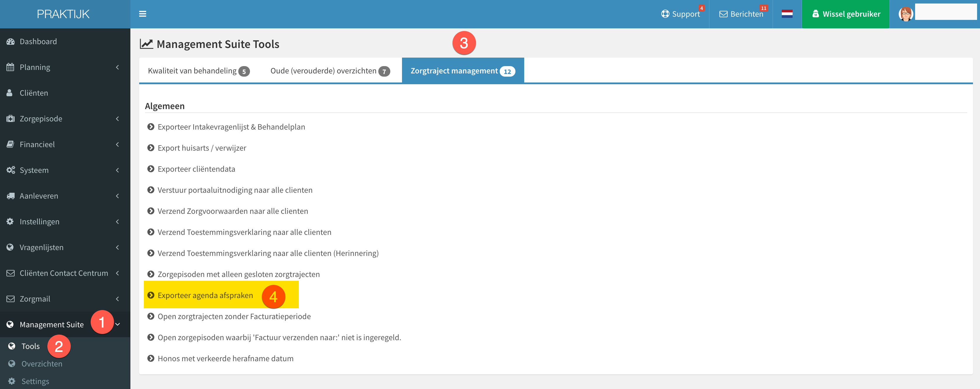This screenshot has width=980, height=389.
Task: Open Verzend Toestemmingsverklaring naar alle clienten (Herinnering)
Action: tap(268, 253)
